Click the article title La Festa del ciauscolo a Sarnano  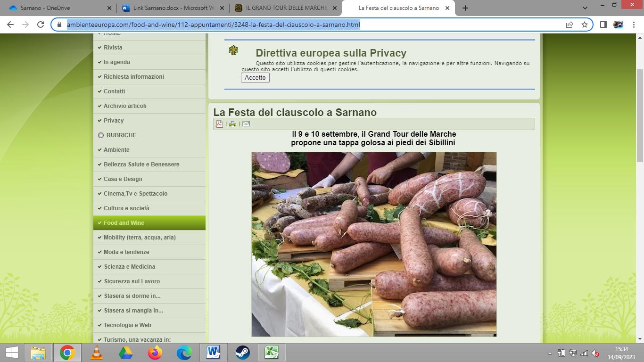click(x=295, y=112)
